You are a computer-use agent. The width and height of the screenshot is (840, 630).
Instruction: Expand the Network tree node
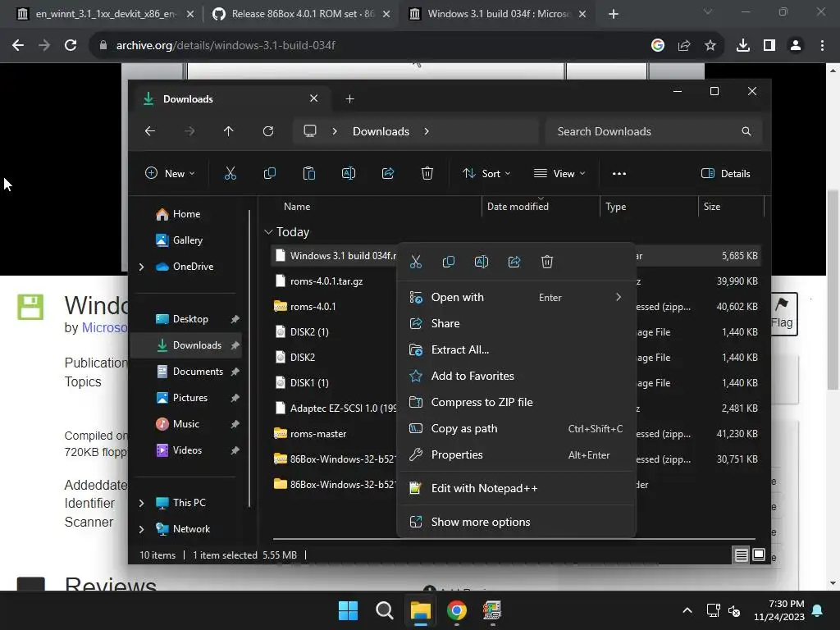(141, 529)
